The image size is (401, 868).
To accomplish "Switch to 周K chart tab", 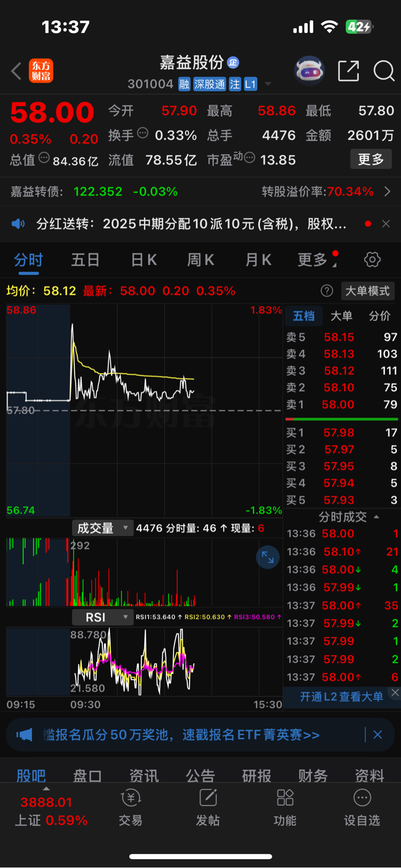I will tap(200, 260).
